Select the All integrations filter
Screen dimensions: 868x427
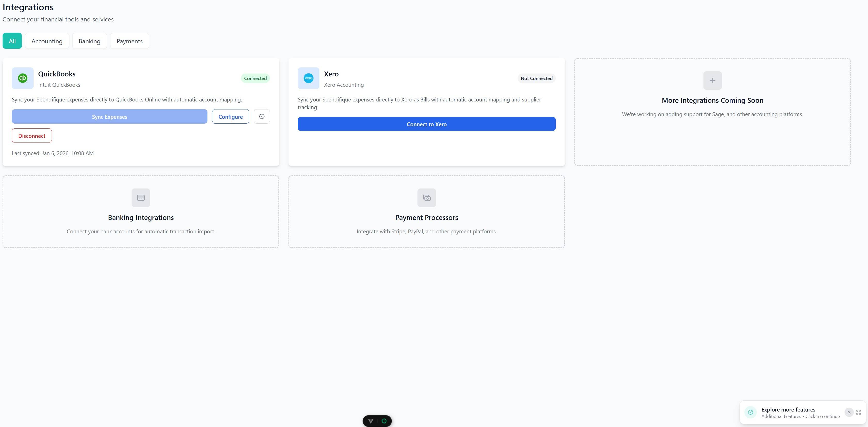pos(12,41)
